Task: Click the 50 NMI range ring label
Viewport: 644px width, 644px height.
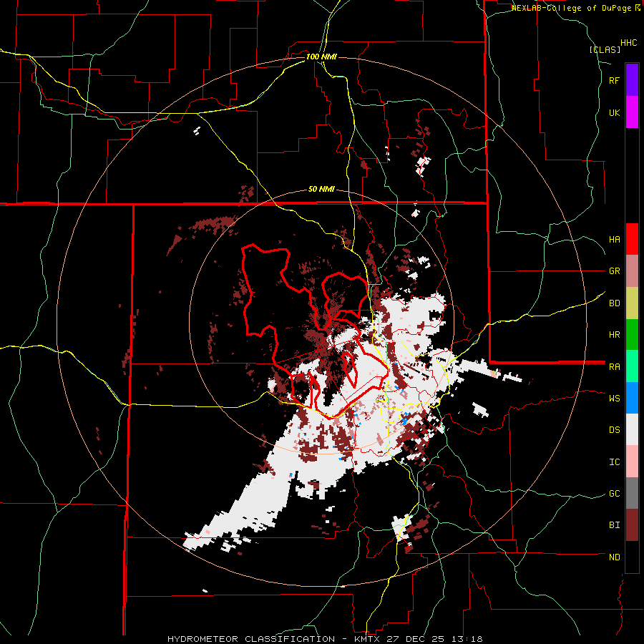Action: coord(321,190)
